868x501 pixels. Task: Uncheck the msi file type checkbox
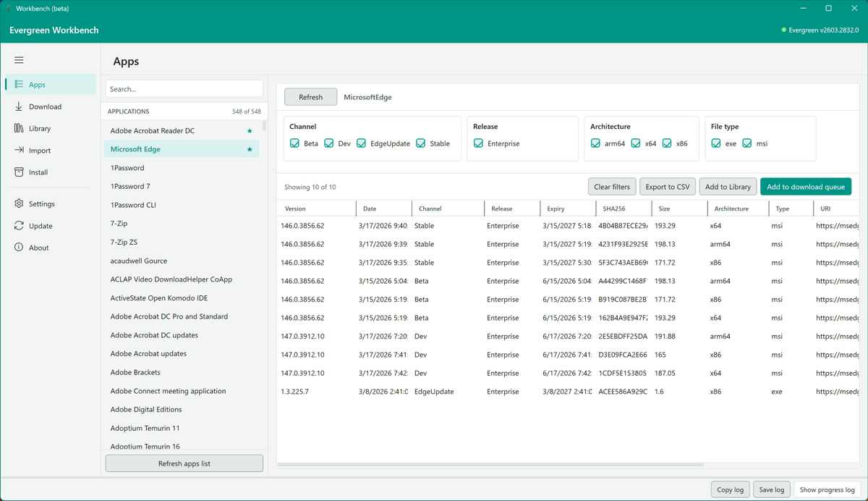pyautogui.click(x=747, y=143)
